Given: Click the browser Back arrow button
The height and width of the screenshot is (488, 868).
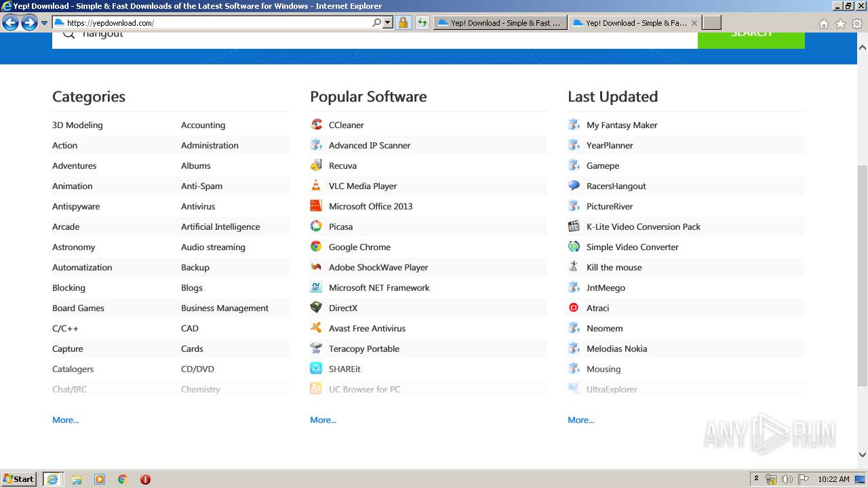Looking at the screenshot, I should click(x=10, y=23).
